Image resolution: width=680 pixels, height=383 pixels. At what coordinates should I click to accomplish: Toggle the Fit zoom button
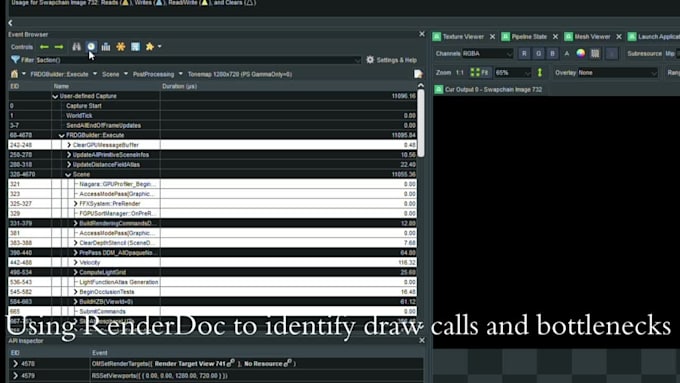pyautogui.click(x=480, y=72)
